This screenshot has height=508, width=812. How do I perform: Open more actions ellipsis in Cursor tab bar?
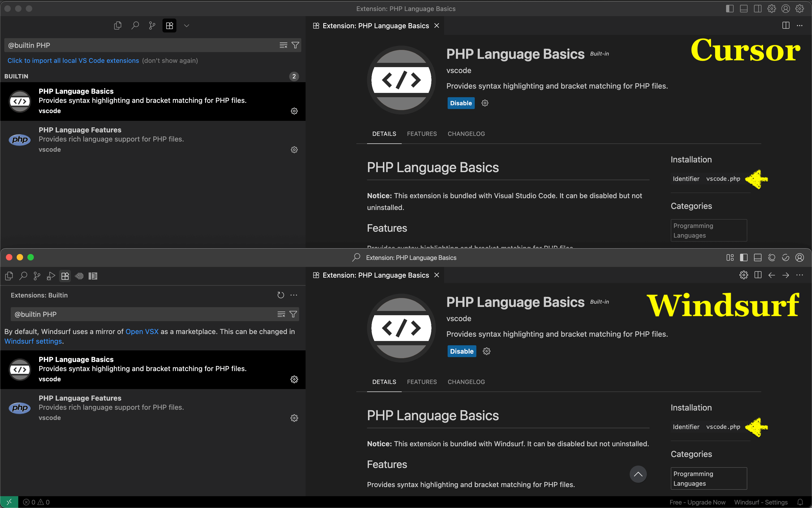click(800, 26)
